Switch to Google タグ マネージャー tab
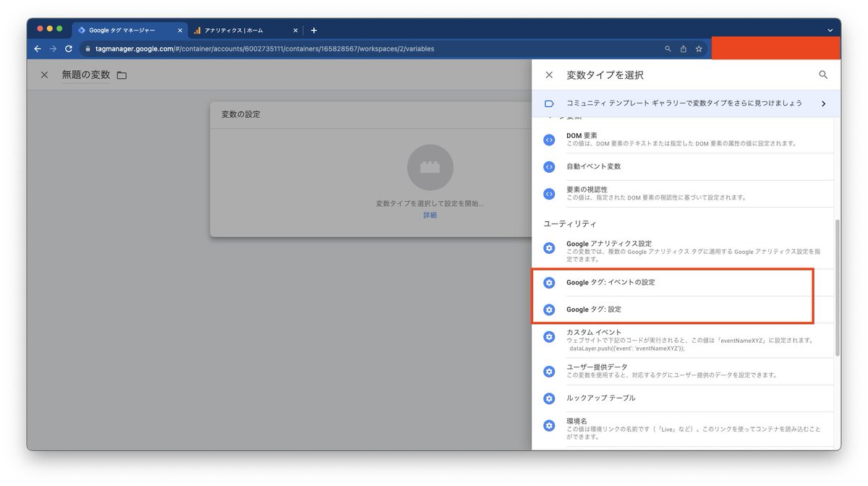 pos(130,30)
